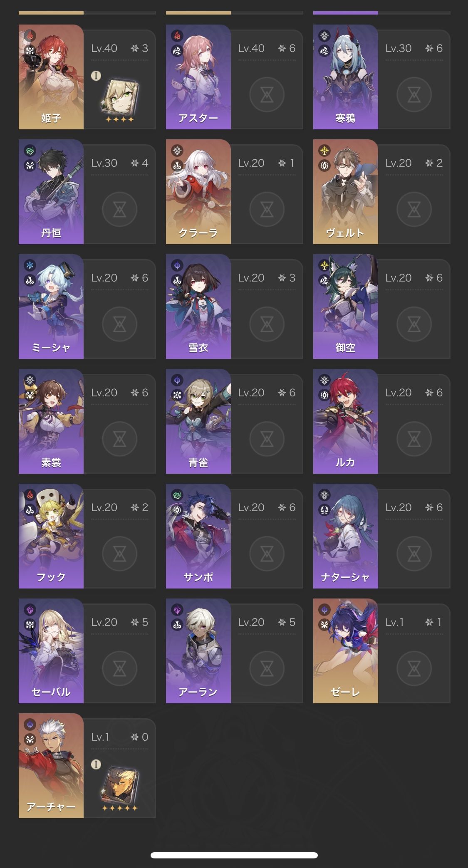The width and height of the screenshot is (468, 868).
Task: Tap the empty light cone slot for アスター
Action: click(x=267, y=94)
